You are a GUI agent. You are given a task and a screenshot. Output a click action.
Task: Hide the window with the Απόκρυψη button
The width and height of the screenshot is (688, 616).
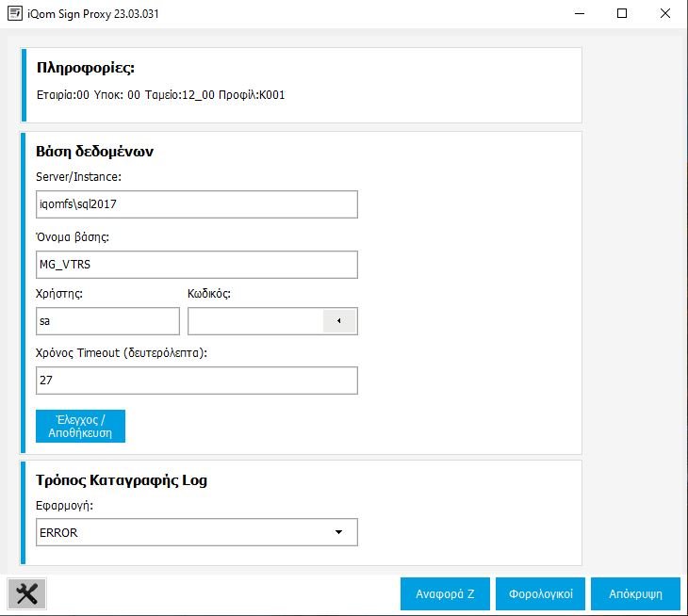(635, 594)
